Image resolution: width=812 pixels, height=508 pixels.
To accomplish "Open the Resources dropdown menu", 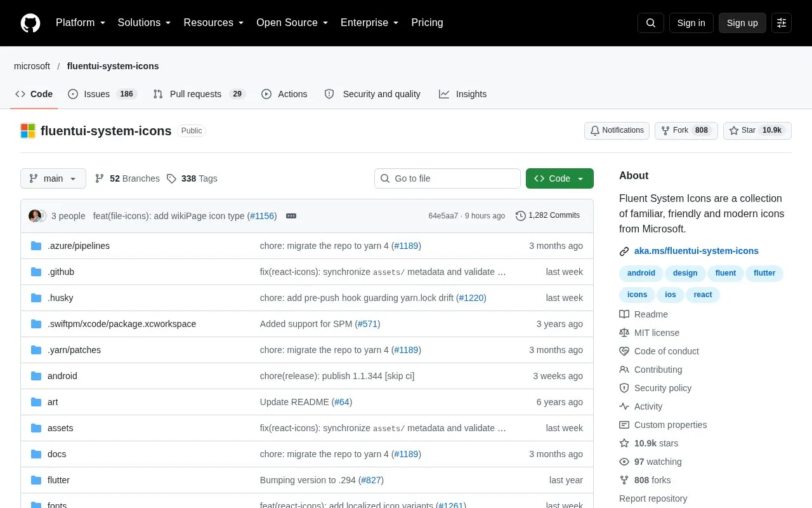I will click(x=214, y=23).
